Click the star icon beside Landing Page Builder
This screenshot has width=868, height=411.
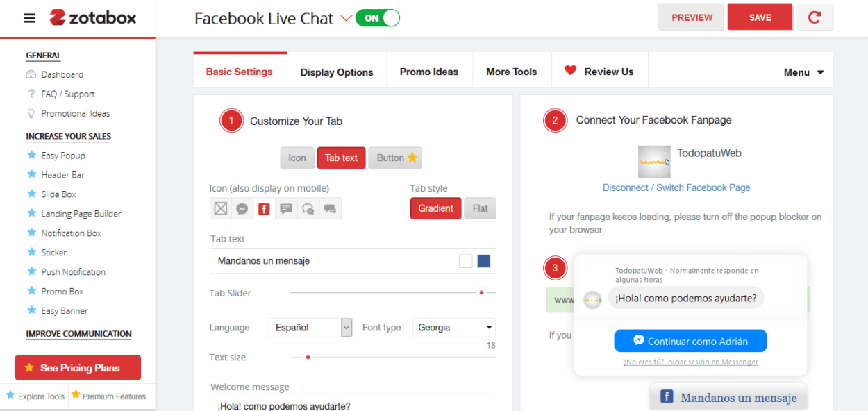pos(31,213)
